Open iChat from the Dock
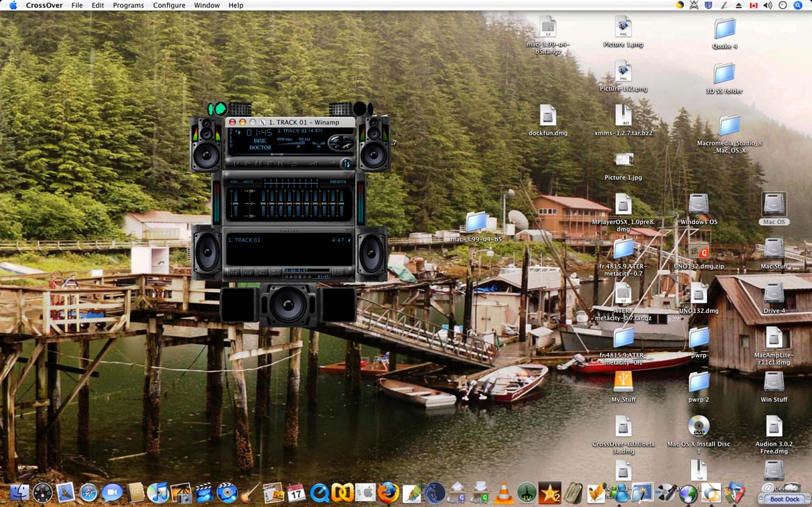 pos(111,492)
